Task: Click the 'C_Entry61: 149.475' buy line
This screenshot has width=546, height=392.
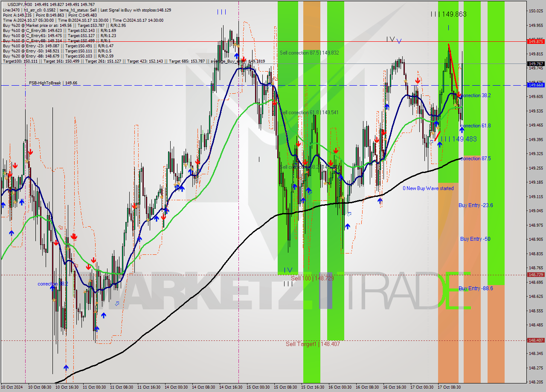Action: click(59, 35)
